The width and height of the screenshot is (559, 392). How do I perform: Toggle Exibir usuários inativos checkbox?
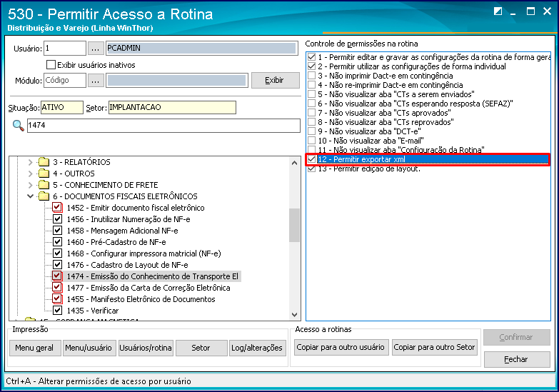[x=51, y=64]
